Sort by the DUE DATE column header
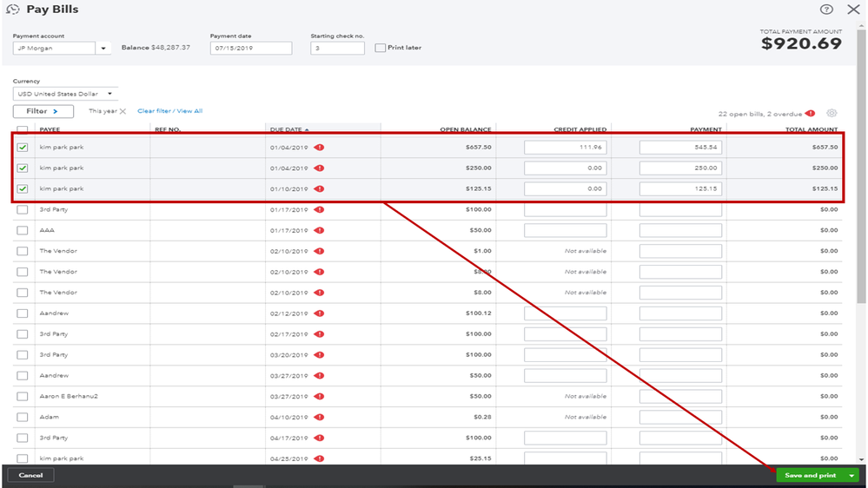Image resolution: width=868 pixels, height=488 pixels. pos(289,129)
